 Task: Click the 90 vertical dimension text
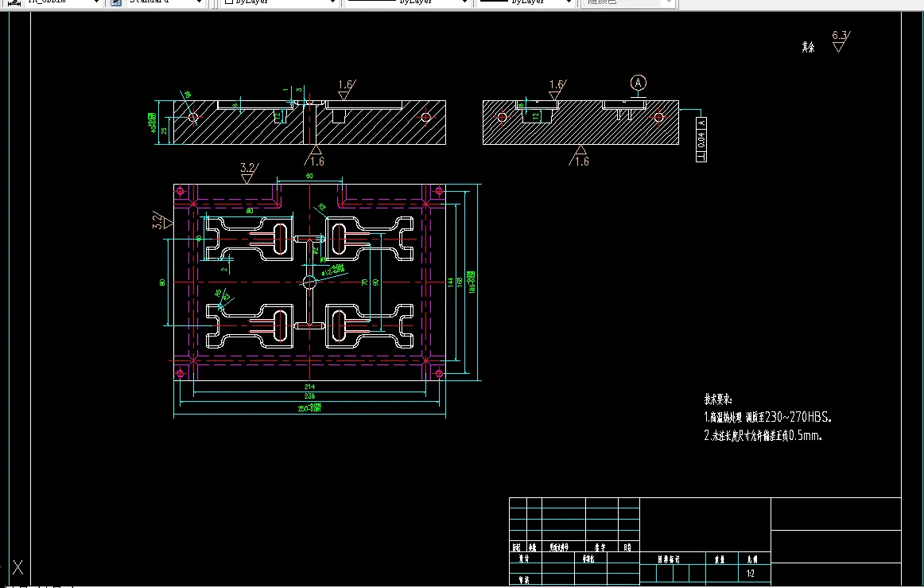[376, 282]
